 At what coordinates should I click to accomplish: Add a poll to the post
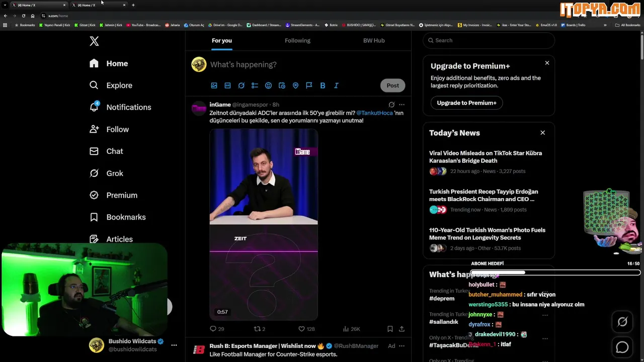pyautogui.click(x=255, y=85)
